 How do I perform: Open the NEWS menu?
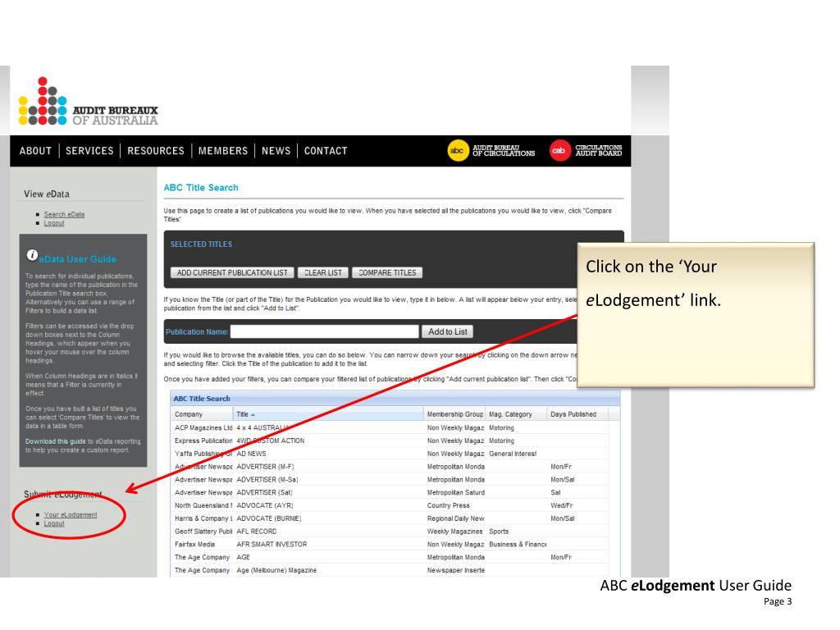[276, 151]
